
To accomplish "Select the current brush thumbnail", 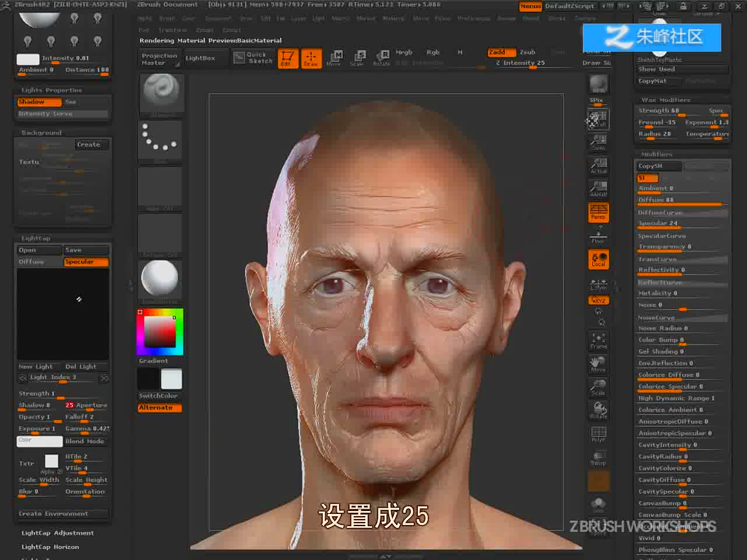I will tap(160, 94).
